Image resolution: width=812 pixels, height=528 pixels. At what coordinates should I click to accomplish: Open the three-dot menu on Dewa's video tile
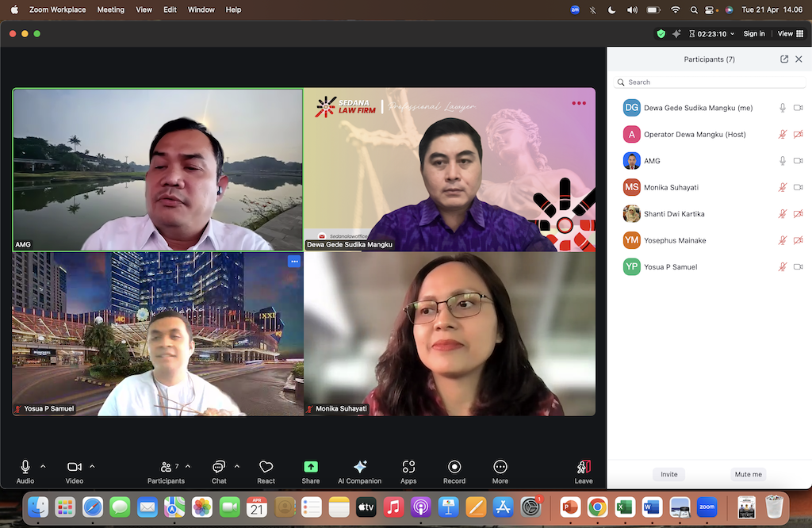point(579,103)
